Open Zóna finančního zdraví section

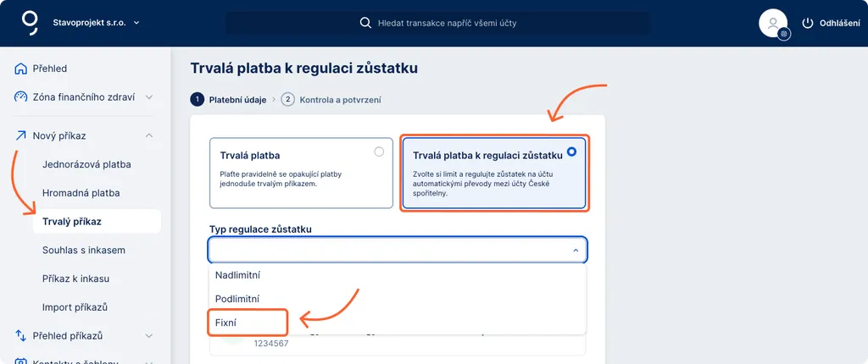(x=84, y=97)
